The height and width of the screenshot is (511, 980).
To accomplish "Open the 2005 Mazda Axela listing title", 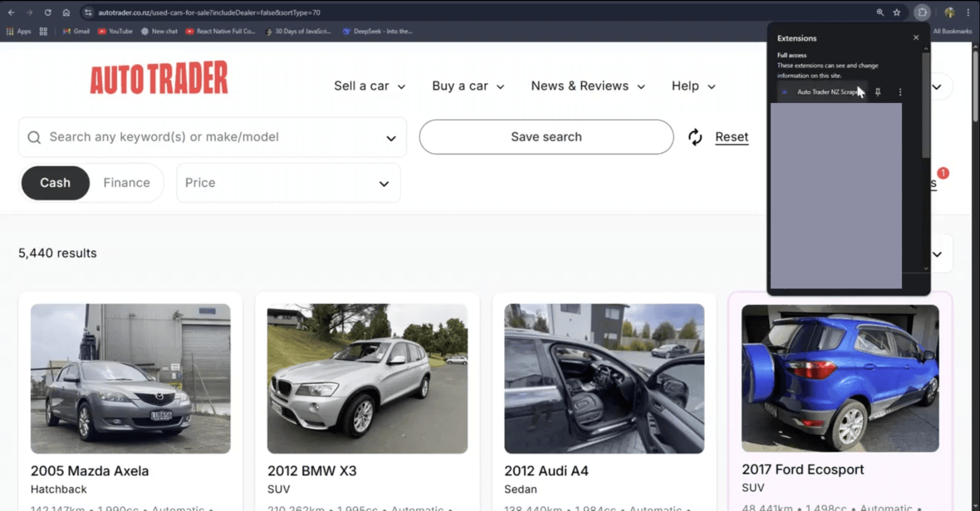I will click(89, 471).
